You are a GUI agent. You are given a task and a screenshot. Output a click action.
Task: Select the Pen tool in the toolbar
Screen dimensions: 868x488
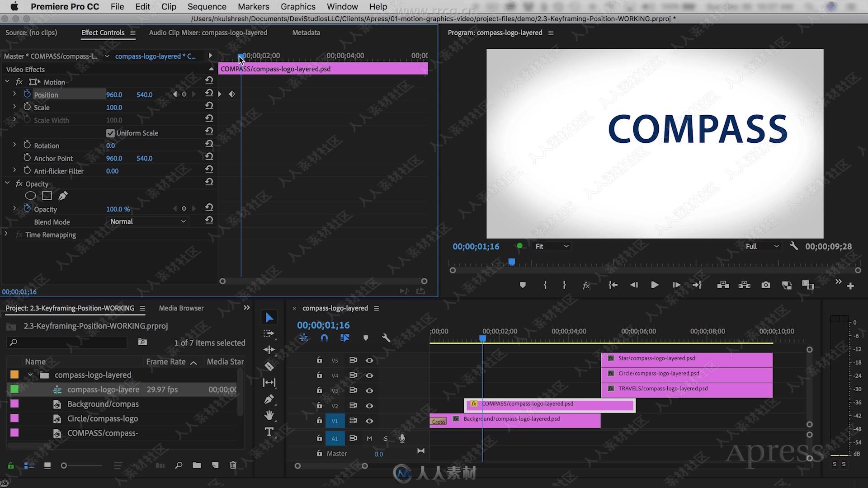coord(269,399)
